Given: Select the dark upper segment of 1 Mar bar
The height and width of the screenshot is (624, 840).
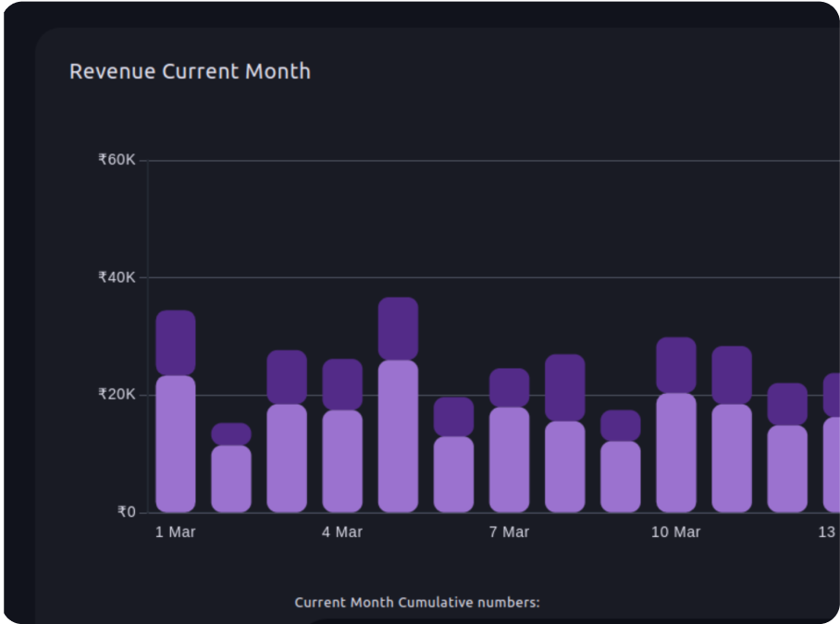Looking at the screenshot, I should [x=176, y=342].
